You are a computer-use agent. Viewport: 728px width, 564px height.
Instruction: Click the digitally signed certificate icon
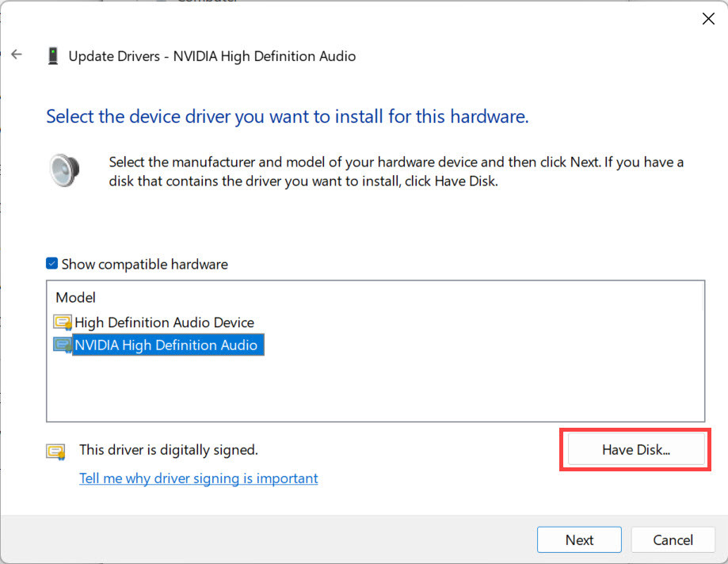click(55, 452)
